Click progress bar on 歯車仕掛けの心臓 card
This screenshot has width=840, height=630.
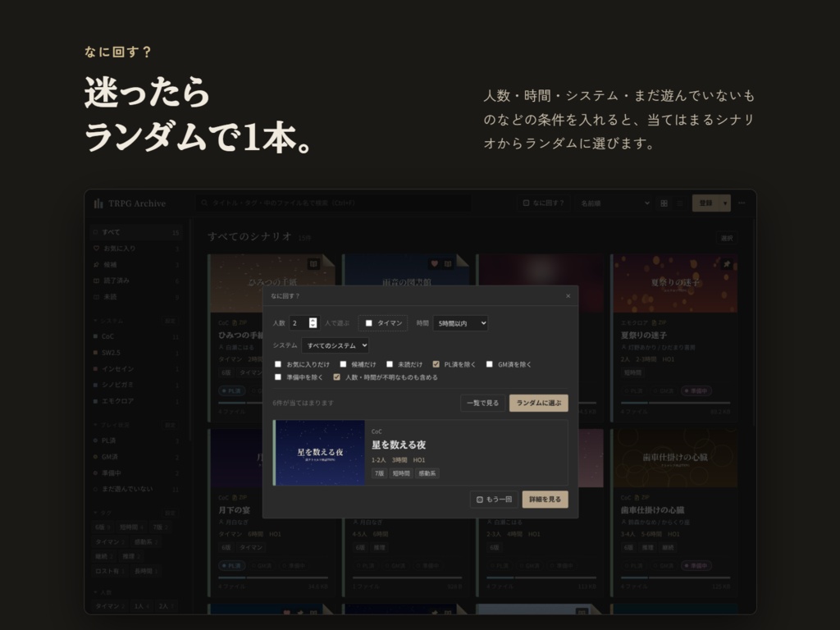(x=675, y=577)
